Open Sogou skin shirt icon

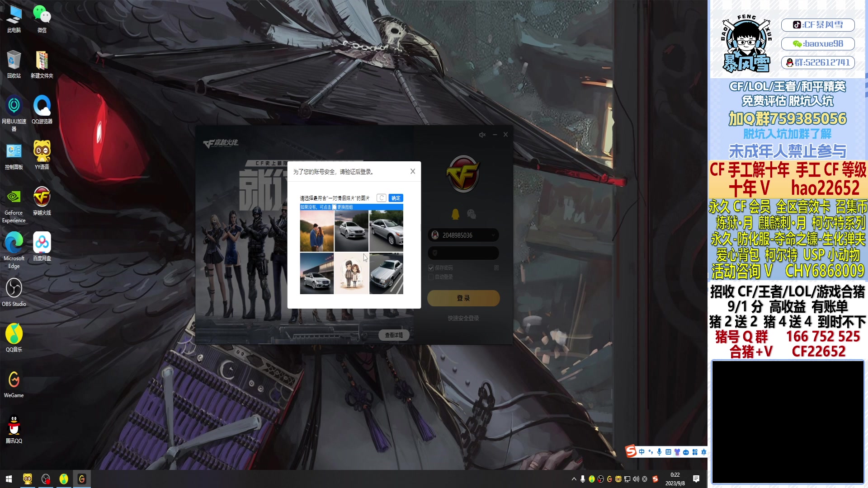(677, 452)
